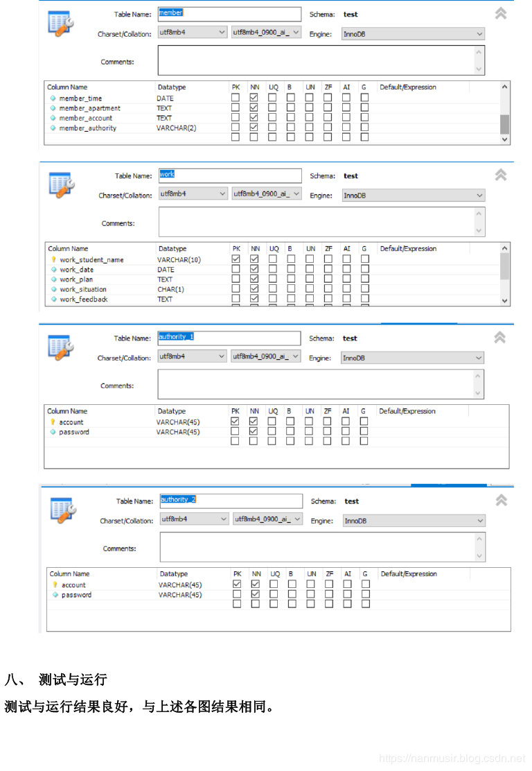The height and width of the screenshot is (771, 532).
Task: Toggle NN checkbox for work_plan
Action: pos(254,279)
